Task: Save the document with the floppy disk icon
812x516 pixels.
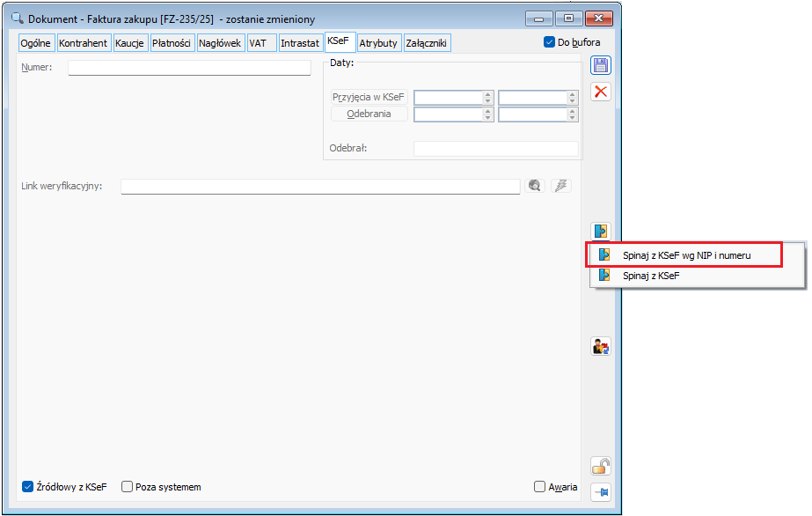Action: coord(601,65)
